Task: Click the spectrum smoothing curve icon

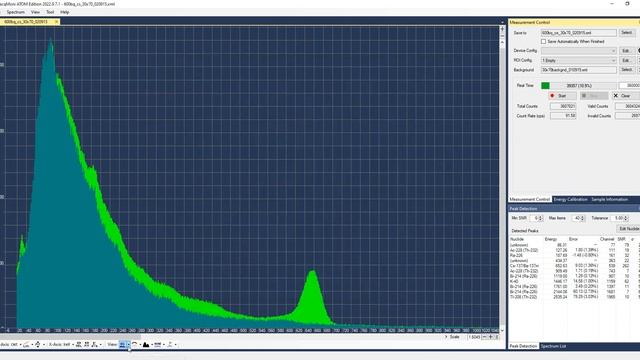Action: (x=27, y=345)
